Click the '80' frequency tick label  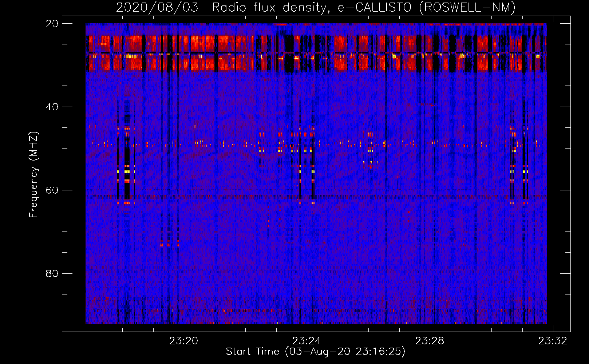click(x=52, y=274)
